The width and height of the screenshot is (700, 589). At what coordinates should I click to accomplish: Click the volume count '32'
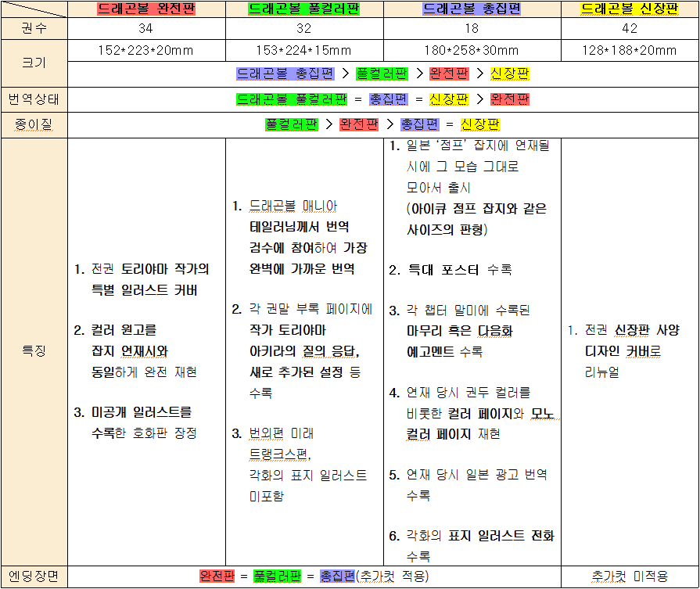304,28
